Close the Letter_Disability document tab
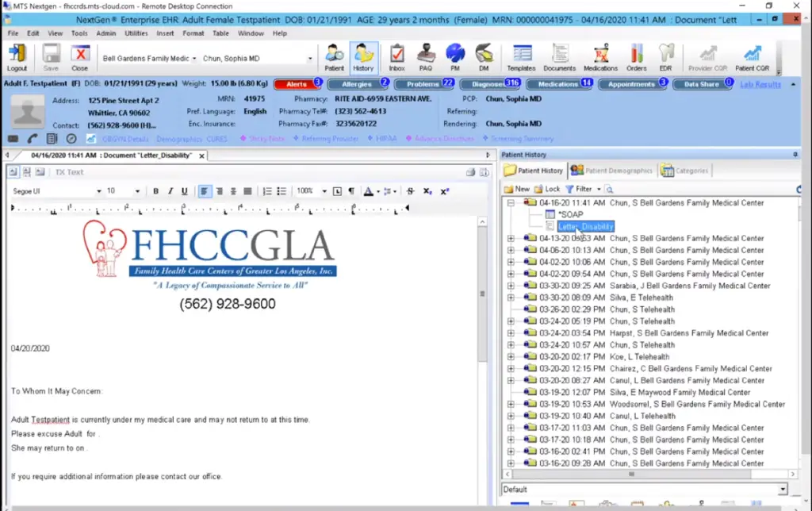The image size is (812, 511). (201, 156)
